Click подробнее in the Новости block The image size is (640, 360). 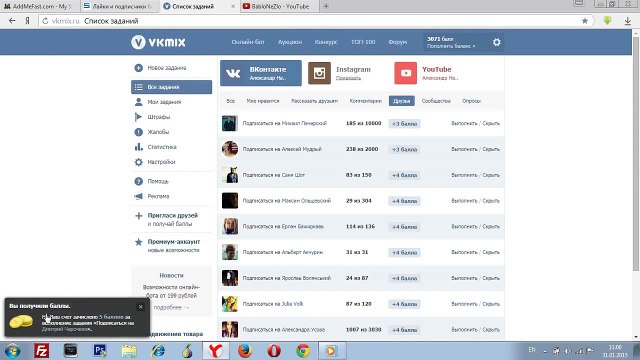tap(171, 307)
